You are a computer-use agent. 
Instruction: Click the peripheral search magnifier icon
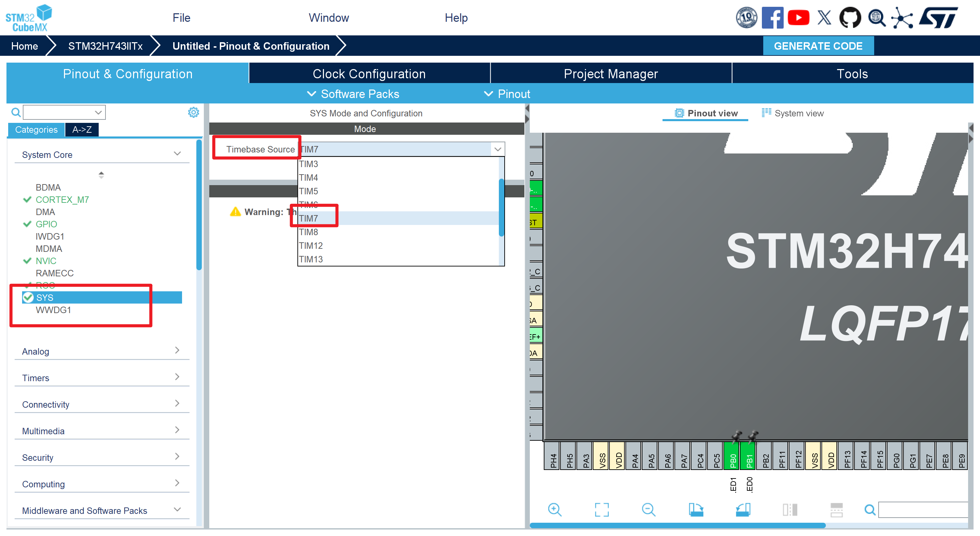(x=16, y=112)
